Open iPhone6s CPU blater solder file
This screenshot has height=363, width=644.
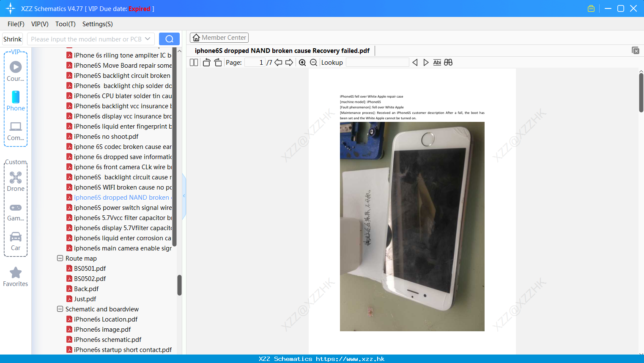click(123, 96)
